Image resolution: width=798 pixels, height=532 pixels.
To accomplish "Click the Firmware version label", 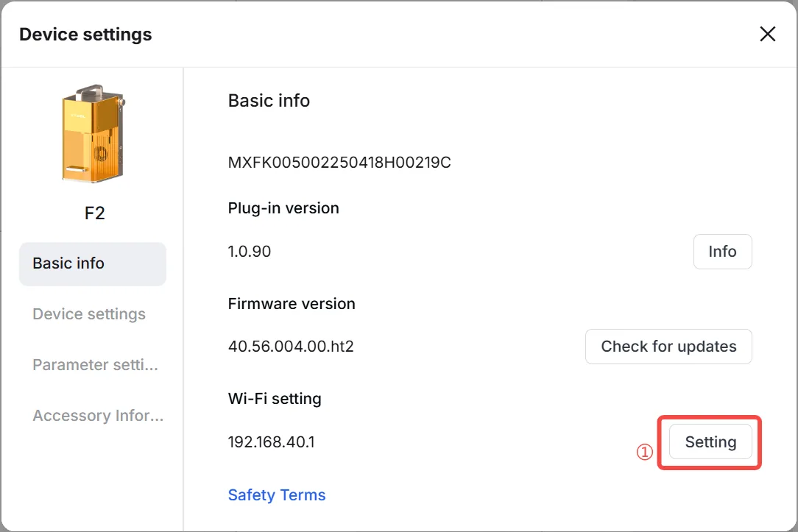I will (x=292, y=304).
